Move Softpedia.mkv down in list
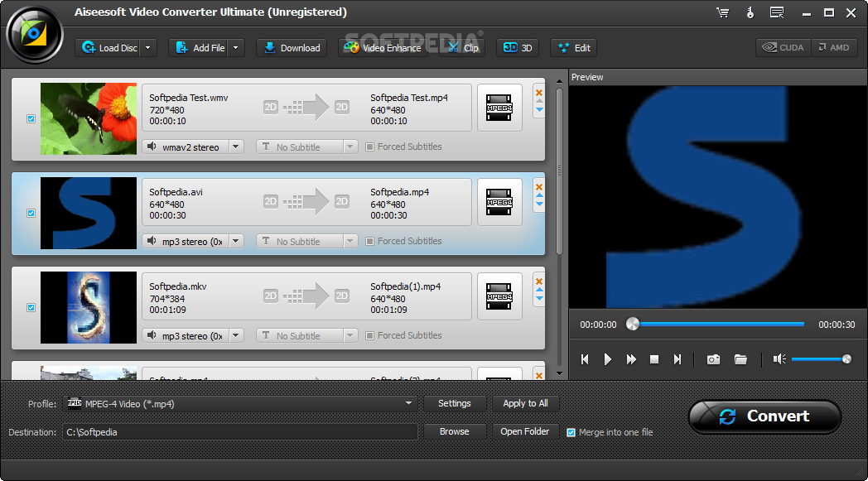The height and width of the screenshot is (481, 868). point(539,299)
